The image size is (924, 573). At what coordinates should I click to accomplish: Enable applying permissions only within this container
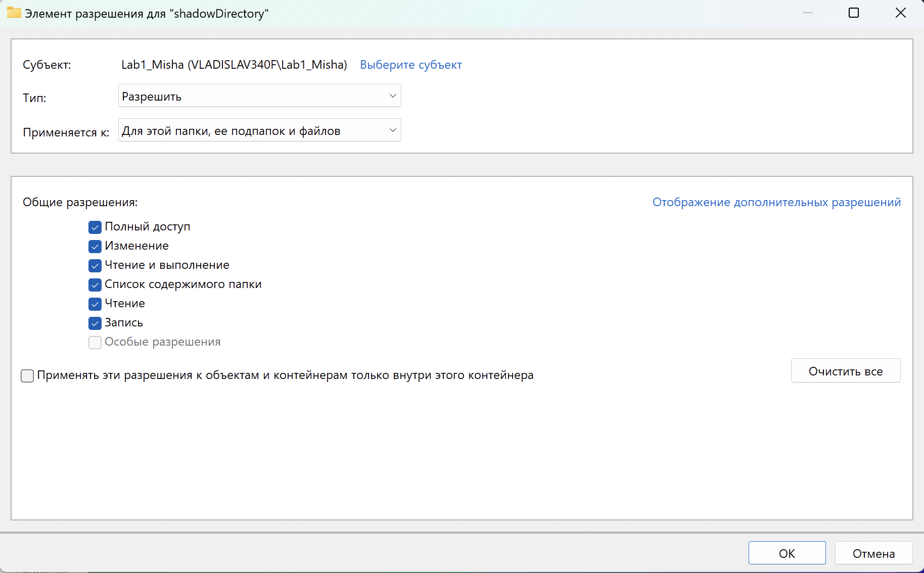27,376
